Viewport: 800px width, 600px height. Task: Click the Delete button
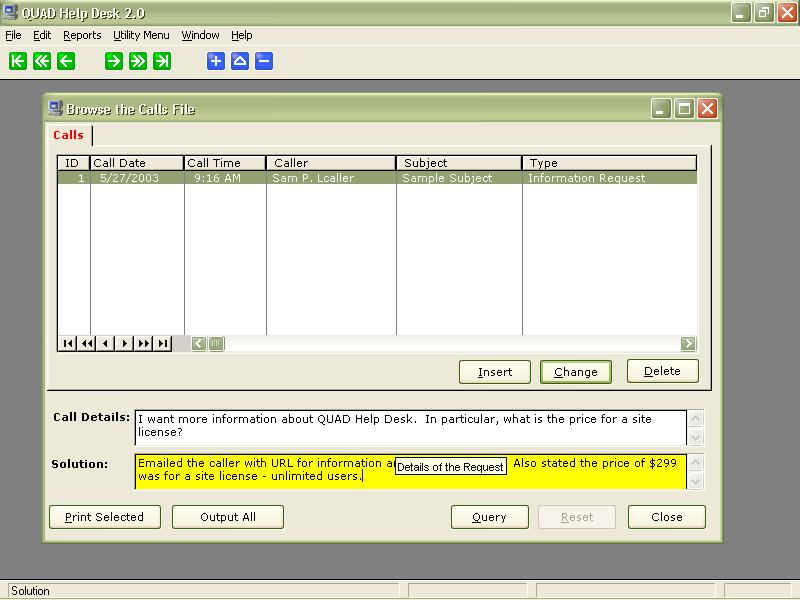click(x=662, y=371)
